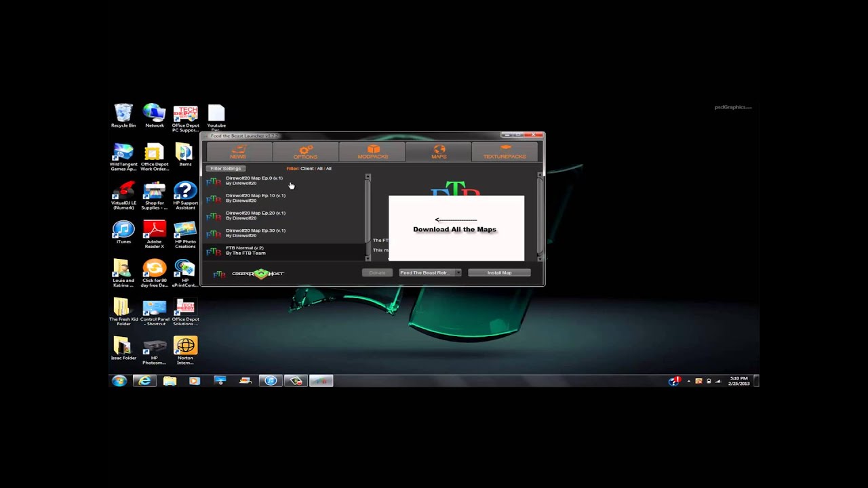Viewport: 868px width, 488px height.
Task: Open Windows Media Player from taskbar
Action: 195,381
